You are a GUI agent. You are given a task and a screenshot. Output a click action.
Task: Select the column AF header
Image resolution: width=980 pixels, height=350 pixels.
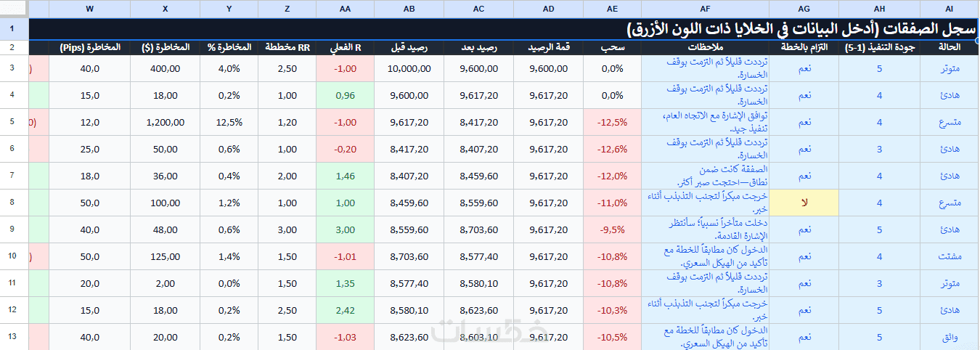(705, 9)
